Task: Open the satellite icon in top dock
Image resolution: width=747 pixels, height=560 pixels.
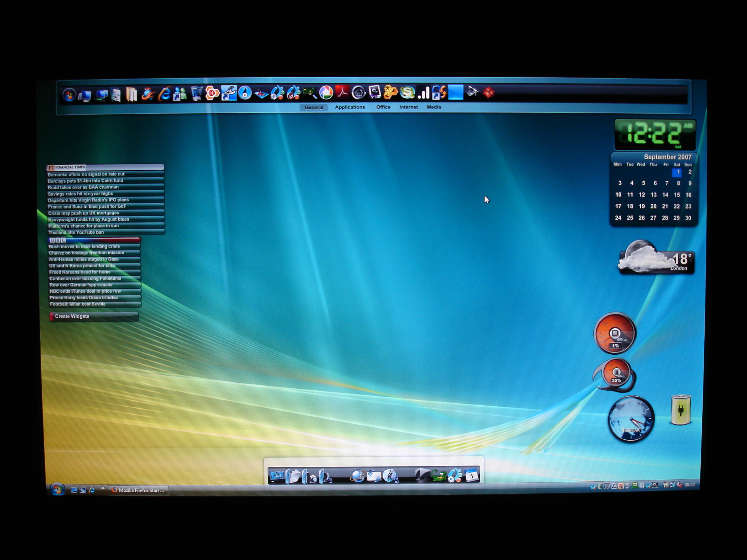Action: click(472, 91)
